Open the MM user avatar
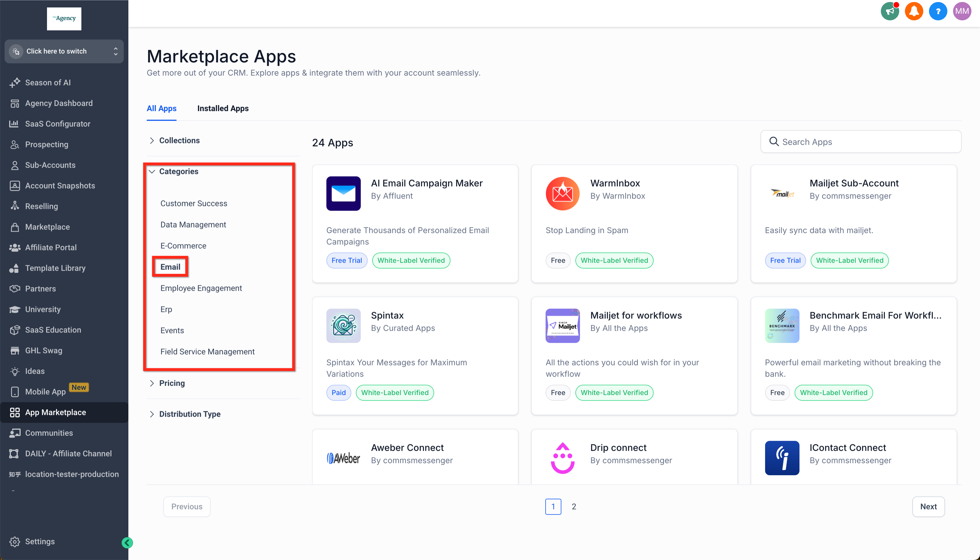The width and height of the screenshot is (980, 560). (962, 11)
